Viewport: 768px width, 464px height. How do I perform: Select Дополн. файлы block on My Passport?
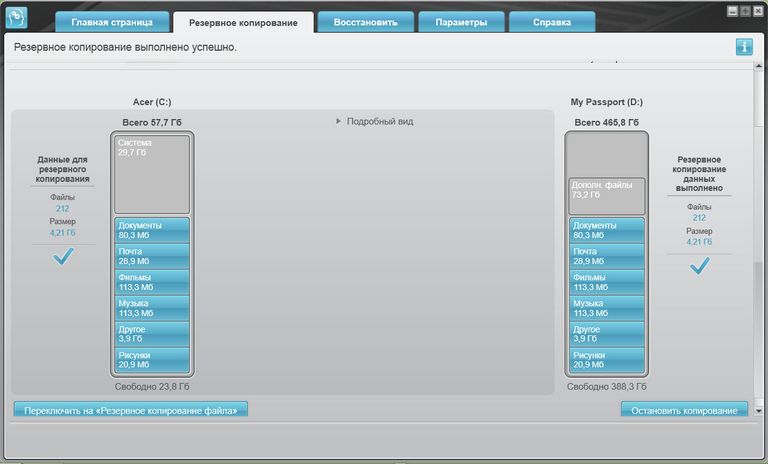click(606, 196)
